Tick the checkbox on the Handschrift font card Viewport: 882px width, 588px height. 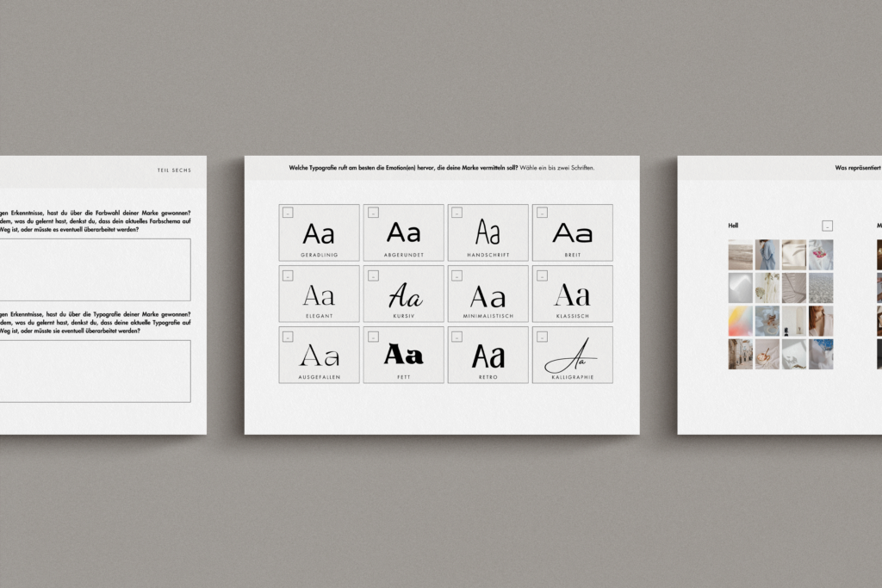click(x=457, y=213)
